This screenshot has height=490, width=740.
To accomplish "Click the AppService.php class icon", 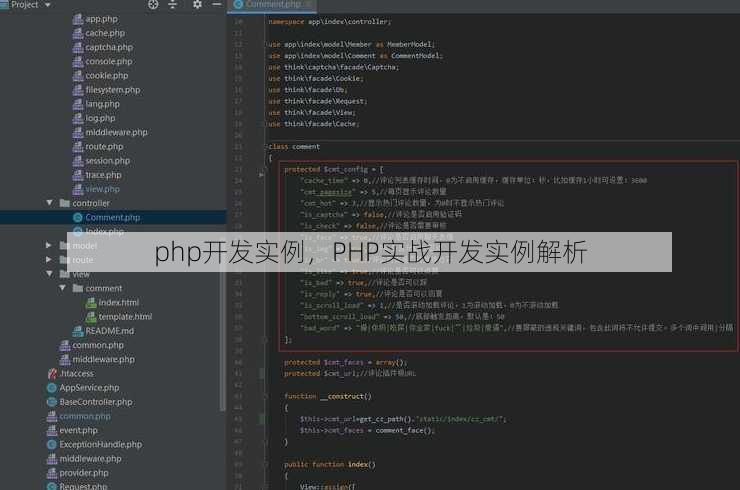I will point(52,388).
